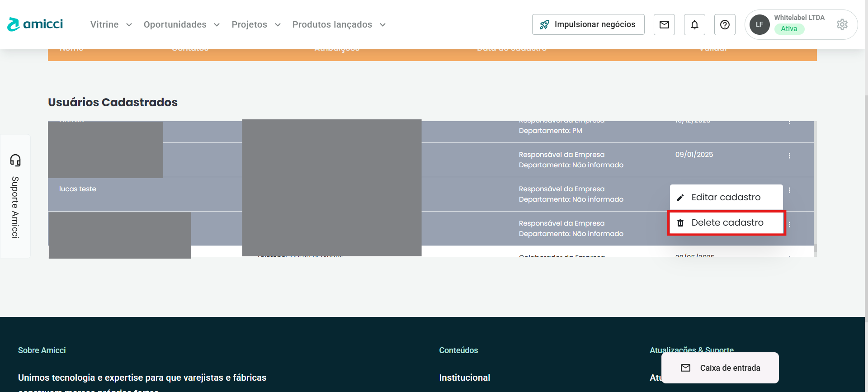Screen dimensions: 868x392
Task: Expand the Projetos dropdown
Action: (x=256, y=24)
